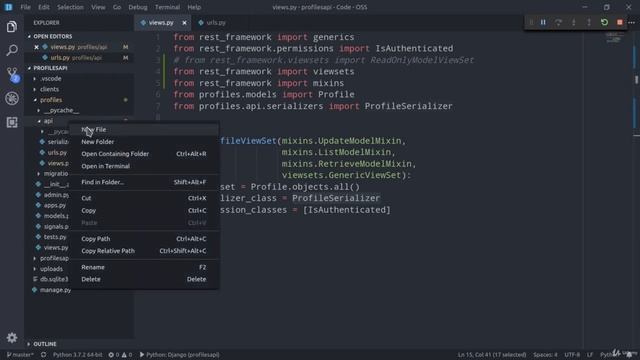Stop the debug session

pos(620,22)
